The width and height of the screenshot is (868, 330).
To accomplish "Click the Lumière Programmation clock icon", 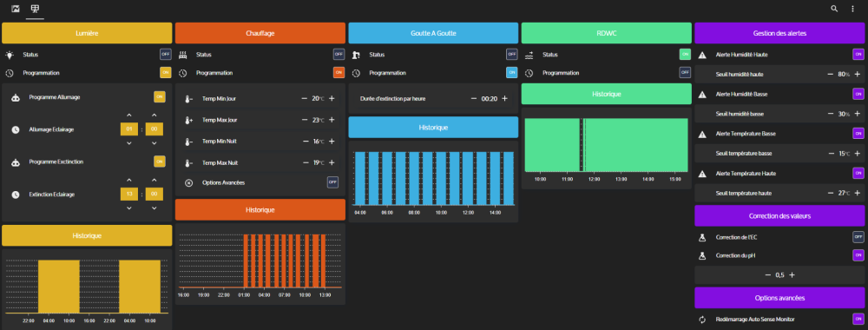I will click(x=10, y=73).
